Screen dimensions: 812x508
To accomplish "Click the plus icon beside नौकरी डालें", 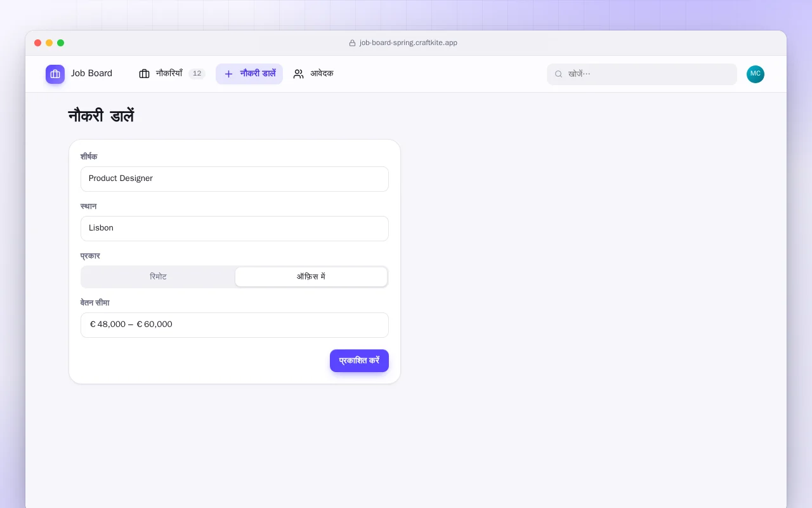I will [228, 74].
